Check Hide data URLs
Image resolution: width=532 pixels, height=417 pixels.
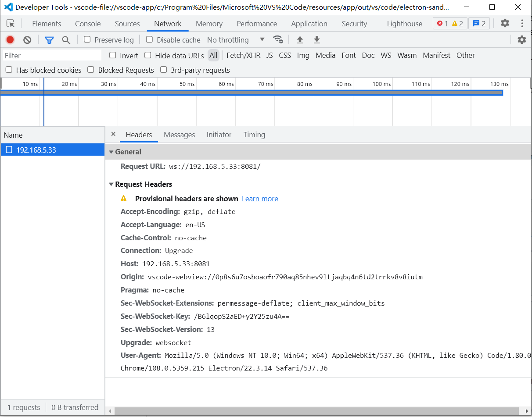point(148,55)
